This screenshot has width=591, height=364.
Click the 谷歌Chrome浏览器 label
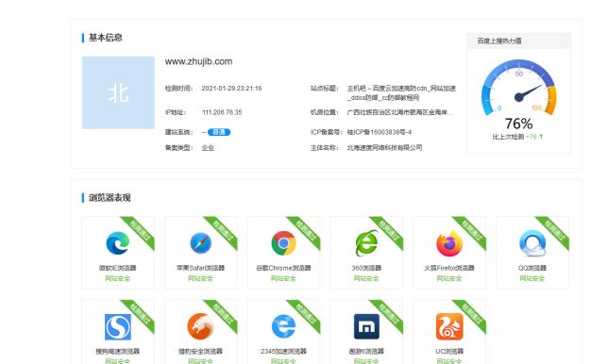click(x=283, y=268)
